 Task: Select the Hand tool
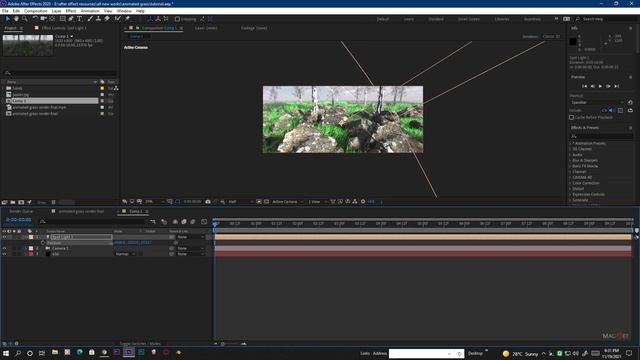coord(16,19)
